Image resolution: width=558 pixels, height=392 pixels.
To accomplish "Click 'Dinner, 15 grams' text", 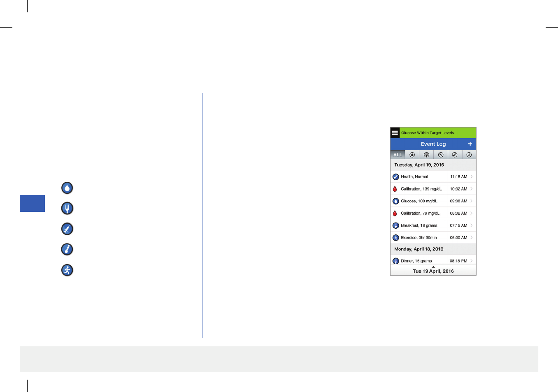I will click(416, 261).
